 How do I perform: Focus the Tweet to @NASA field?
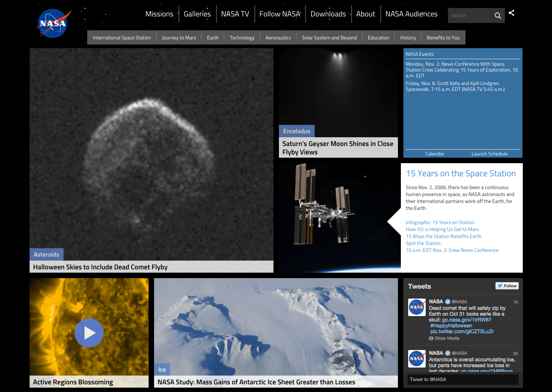point(463,379)
